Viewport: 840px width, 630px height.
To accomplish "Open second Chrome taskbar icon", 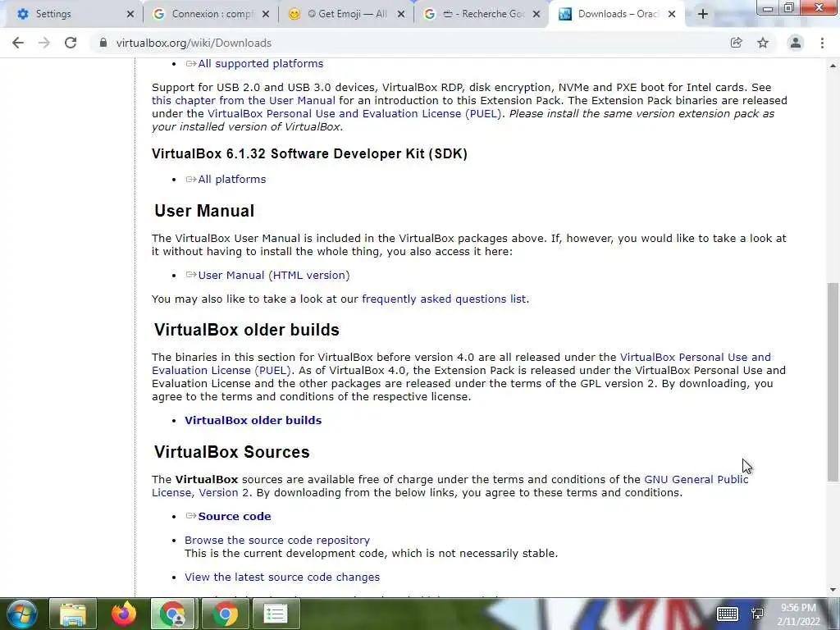I will tap(225, 614).
